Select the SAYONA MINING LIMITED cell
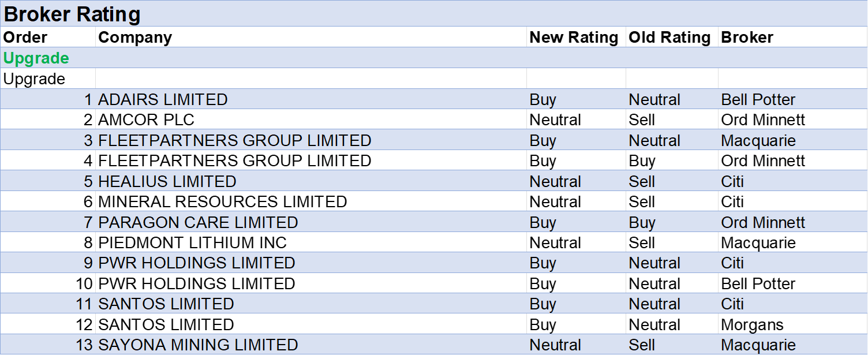Viewport: 868px width, 355px height. [x=198, y=345]
